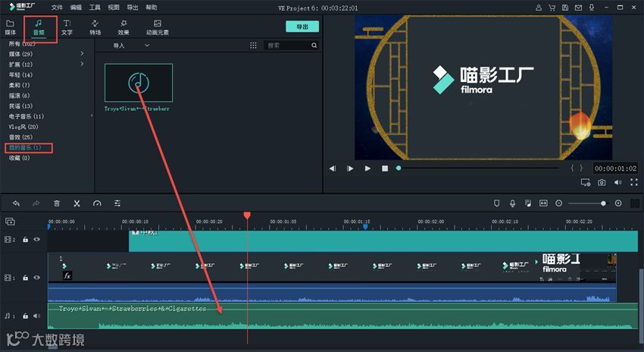
Task: Expand the 扩展 (12) category
Action: pyautogui.click(x=82, y=64)
